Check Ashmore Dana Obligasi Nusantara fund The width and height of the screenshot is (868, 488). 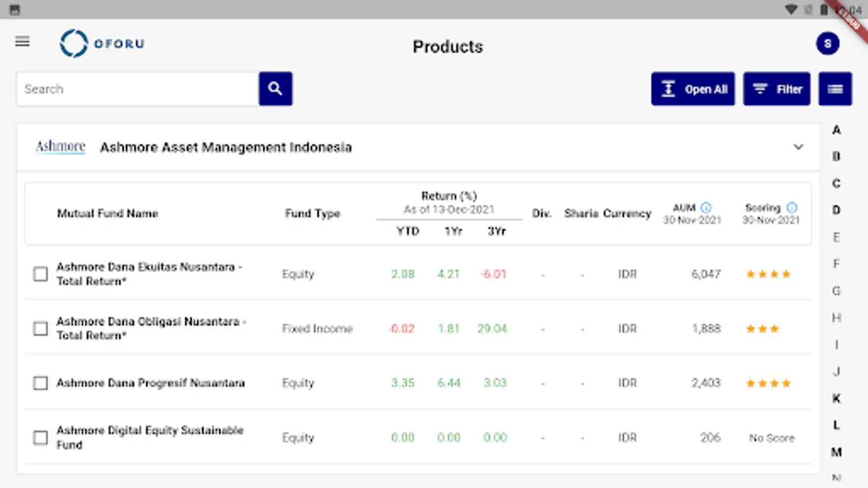41,329
